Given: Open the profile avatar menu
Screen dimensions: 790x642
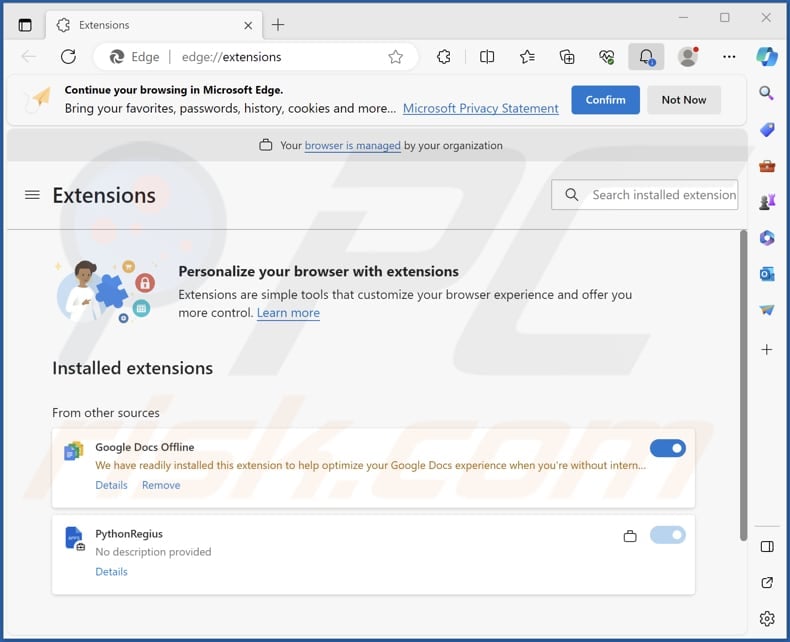Looking at the screenshot, I should tap(688, 57).
